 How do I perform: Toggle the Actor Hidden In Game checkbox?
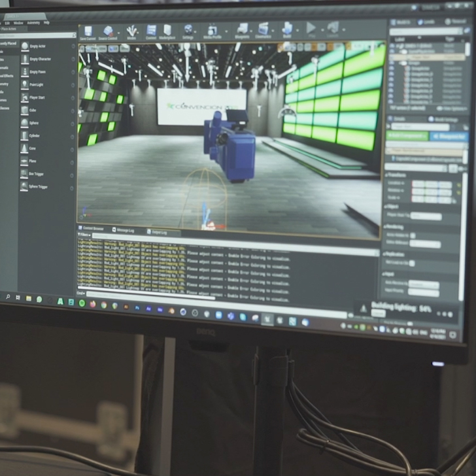[x=413, y=235]
